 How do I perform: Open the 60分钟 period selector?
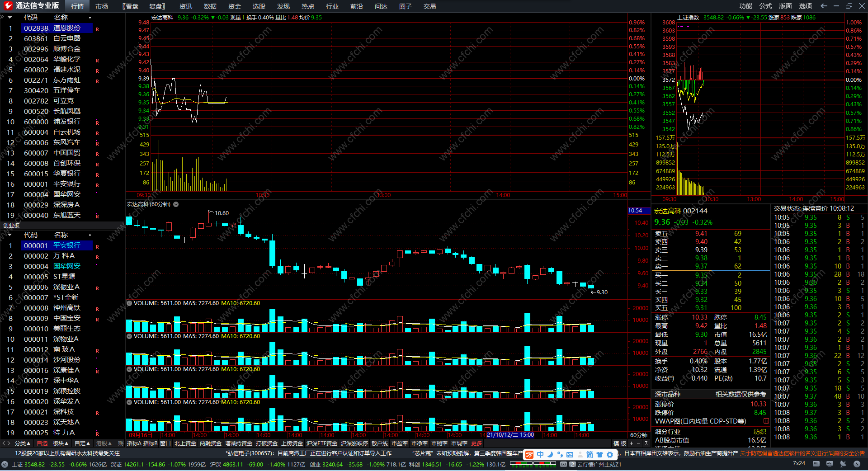tap(638, 435)
